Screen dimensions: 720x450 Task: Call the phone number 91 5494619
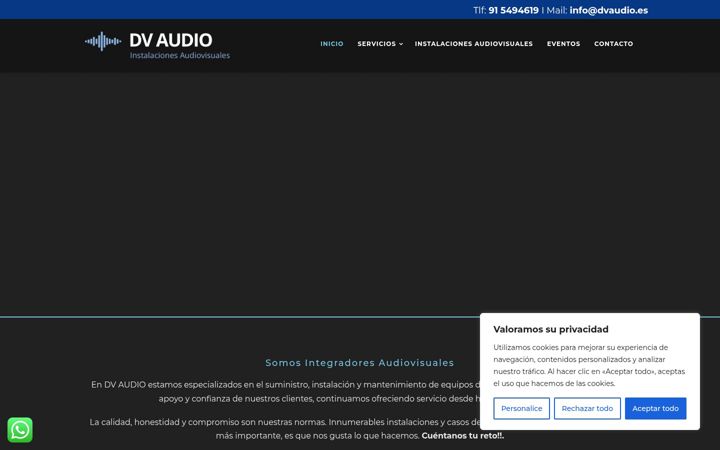click(x=513, y=10)
